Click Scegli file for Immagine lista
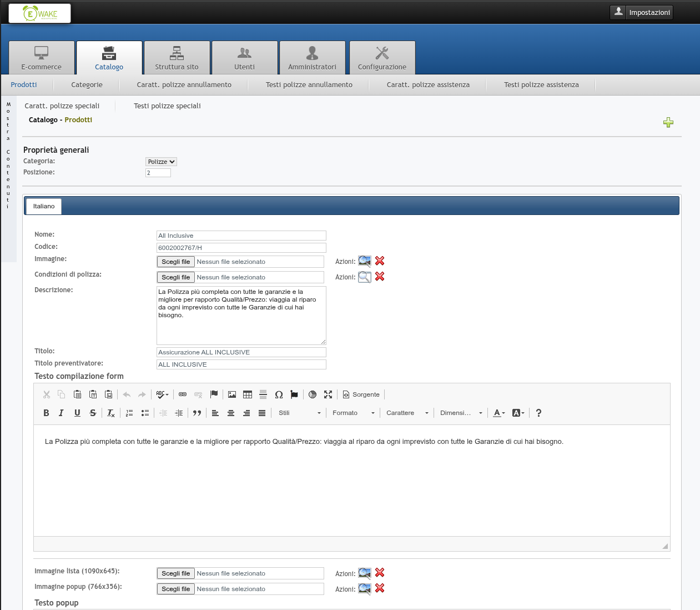The height and width of the screenshot is (610, 700). (175, 573)
